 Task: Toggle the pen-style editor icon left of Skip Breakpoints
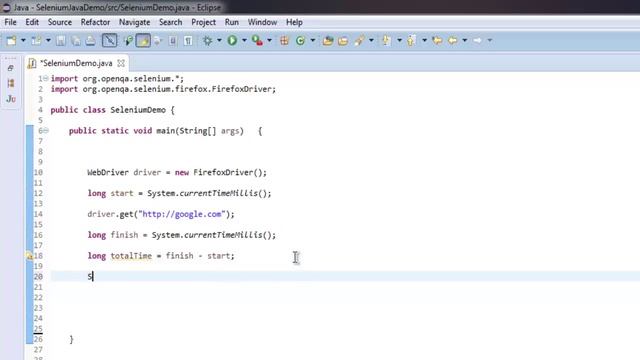click(109, 40)
